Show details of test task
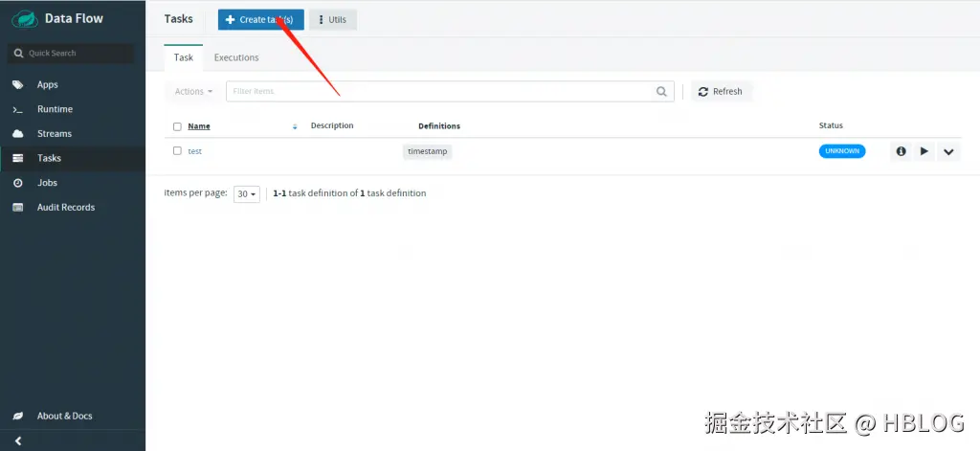The width and height of the screenshot is (980, 451). 902,151
